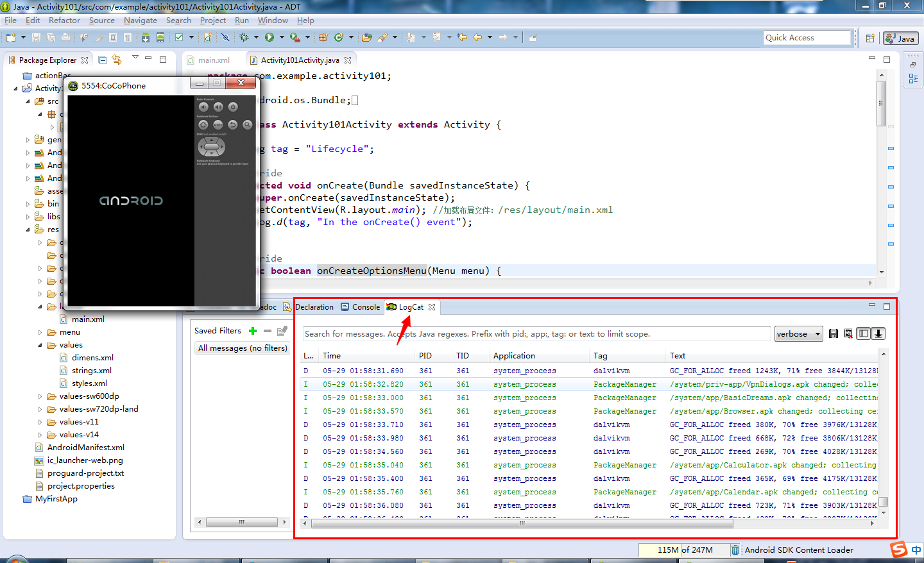The width and height of the screenshot is (924, 563).
Task: Click the Save icon in the main toolbar
Action: (x=36, y=37)
